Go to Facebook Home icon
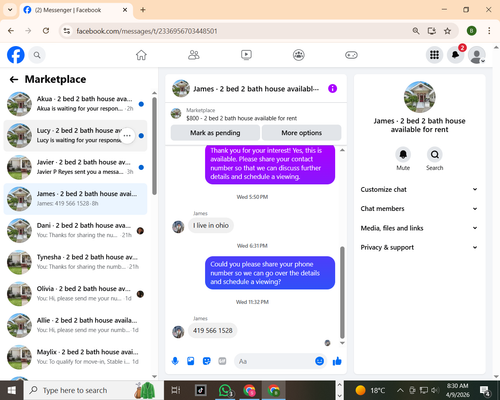 (141, 55)
